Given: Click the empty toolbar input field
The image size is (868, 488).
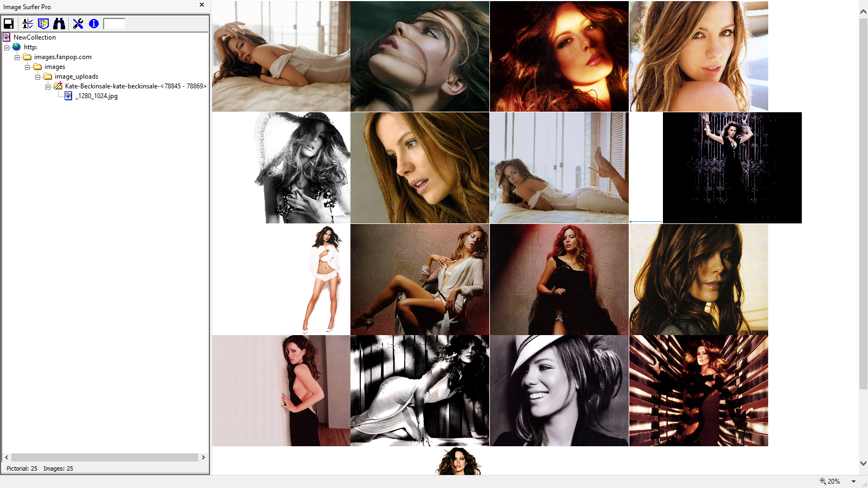Looking at the screenshot, I should pyautogui.click(x=114, y=23).
